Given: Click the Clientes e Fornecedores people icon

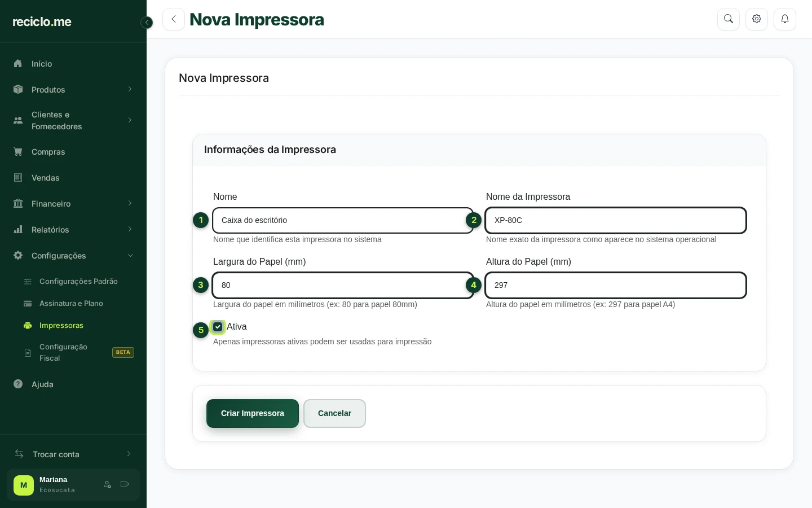Looking at the screenshot, I should click(x=18, y=120).
